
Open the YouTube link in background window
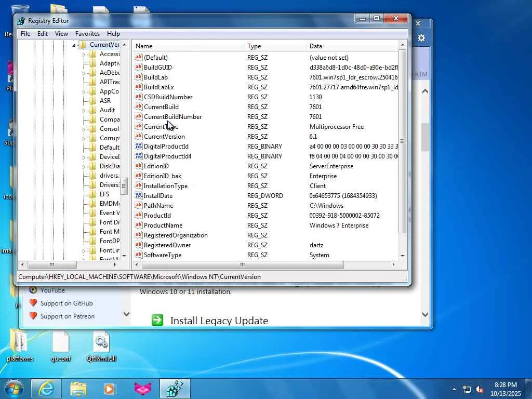[x=52, y=290]
